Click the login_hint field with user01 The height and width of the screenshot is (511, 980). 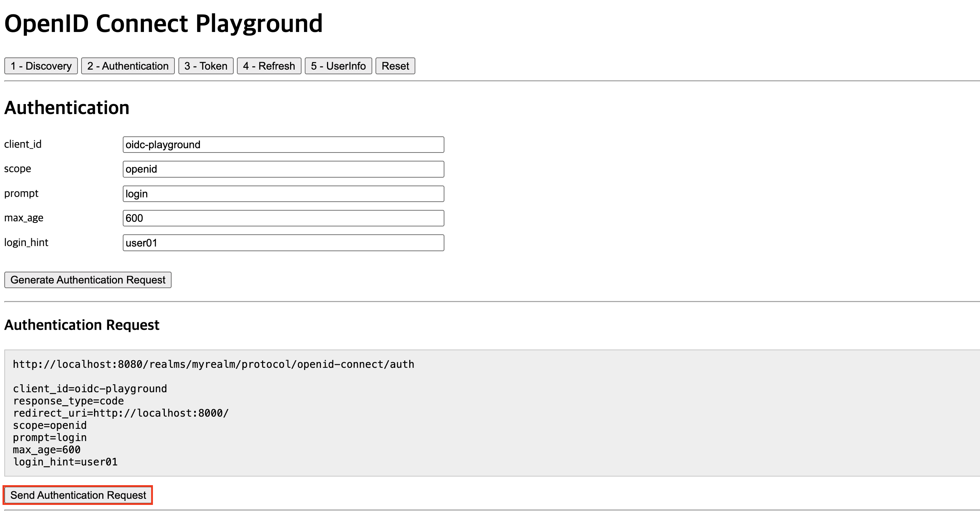click(283, 243)
